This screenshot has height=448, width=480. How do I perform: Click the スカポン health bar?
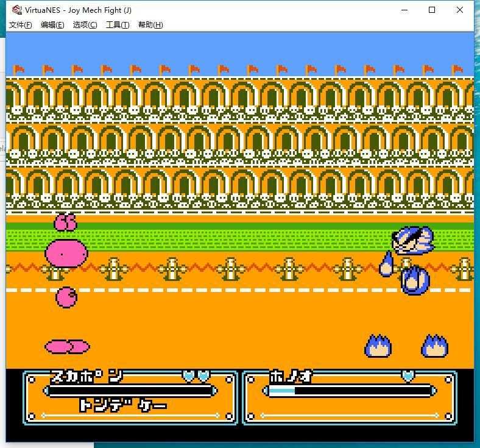coord(129,391)
